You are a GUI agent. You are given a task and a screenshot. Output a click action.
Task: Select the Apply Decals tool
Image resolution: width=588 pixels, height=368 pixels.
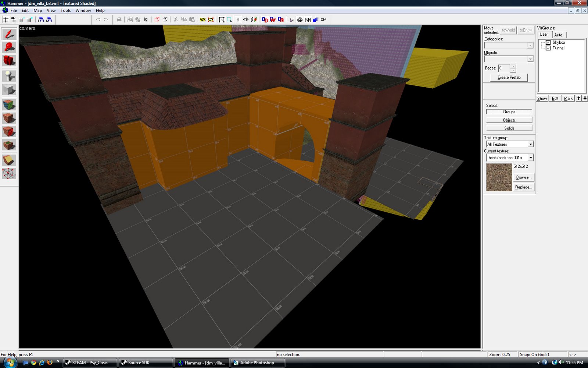point(9,131)
